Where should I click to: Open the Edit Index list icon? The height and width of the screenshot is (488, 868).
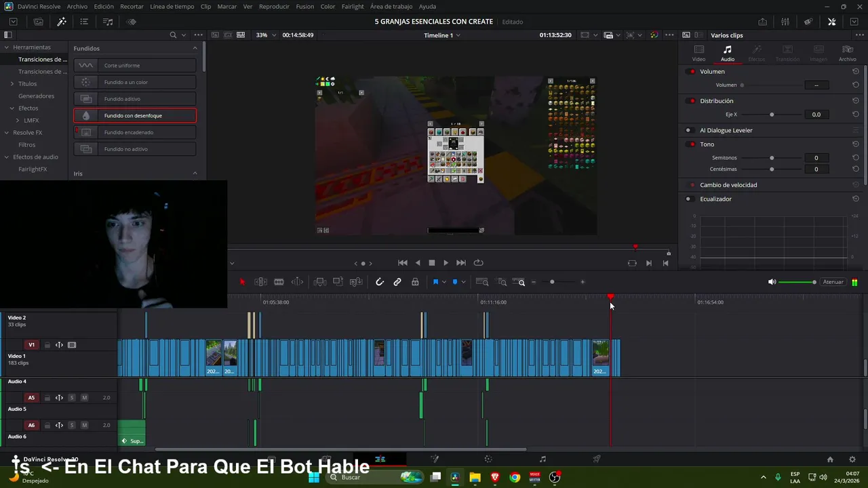coord(84,22)
